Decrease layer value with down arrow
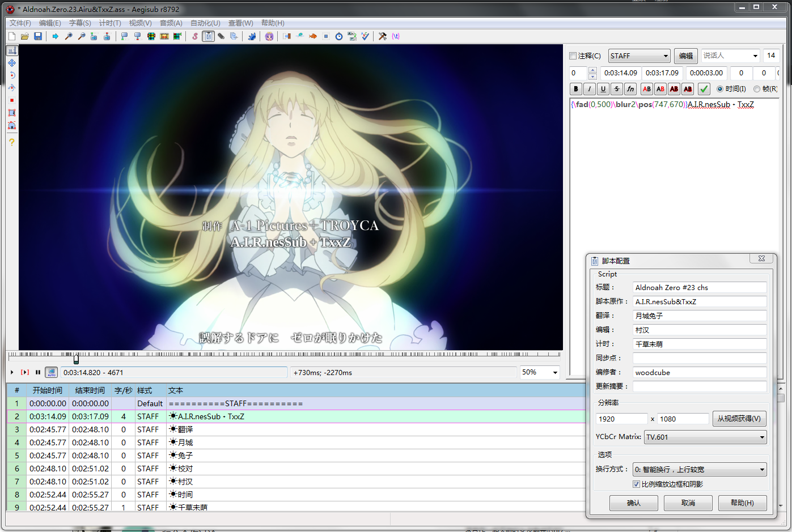Screen dimensions: 792x532 [x=592, y=76]
